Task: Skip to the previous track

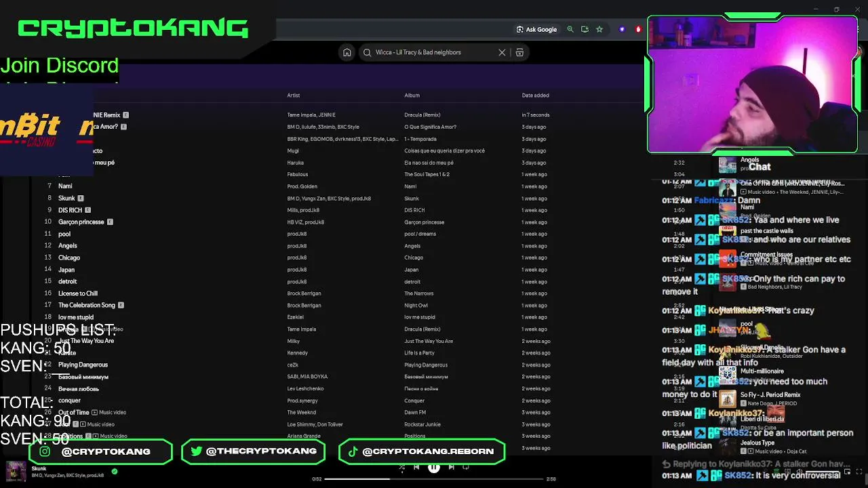Action: 416,467
